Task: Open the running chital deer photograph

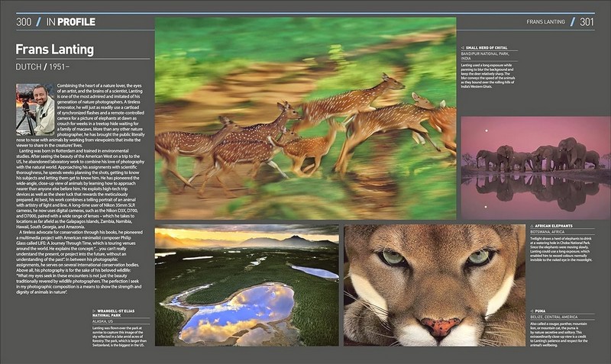Action: (x=305, y=118)
